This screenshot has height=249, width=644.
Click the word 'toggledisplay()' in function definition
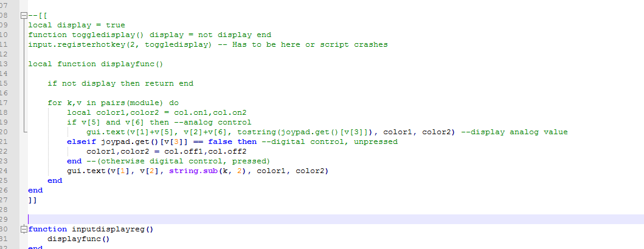point(108,35)
